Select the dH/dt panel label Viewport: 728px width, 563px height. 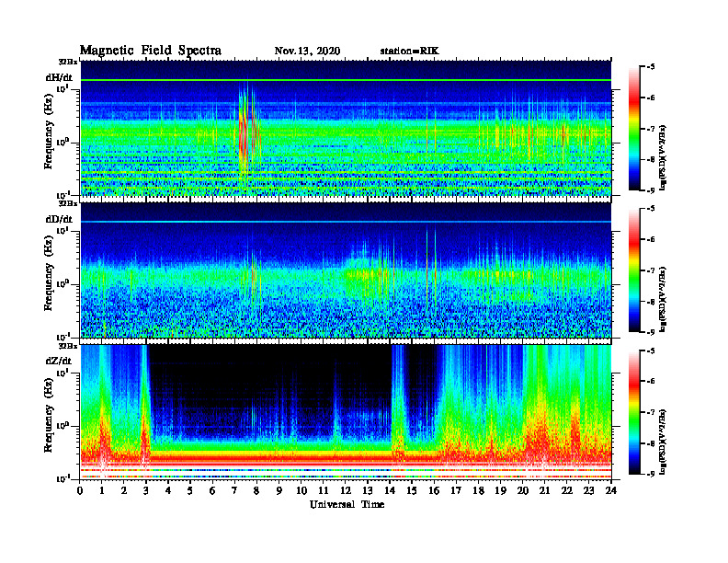[x=59, y=77]
